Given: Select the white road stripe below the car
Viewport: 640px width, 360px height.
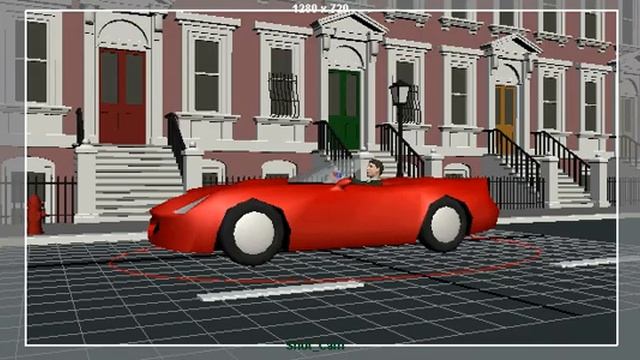Looking at the screenshot, I should click(280, 291).
